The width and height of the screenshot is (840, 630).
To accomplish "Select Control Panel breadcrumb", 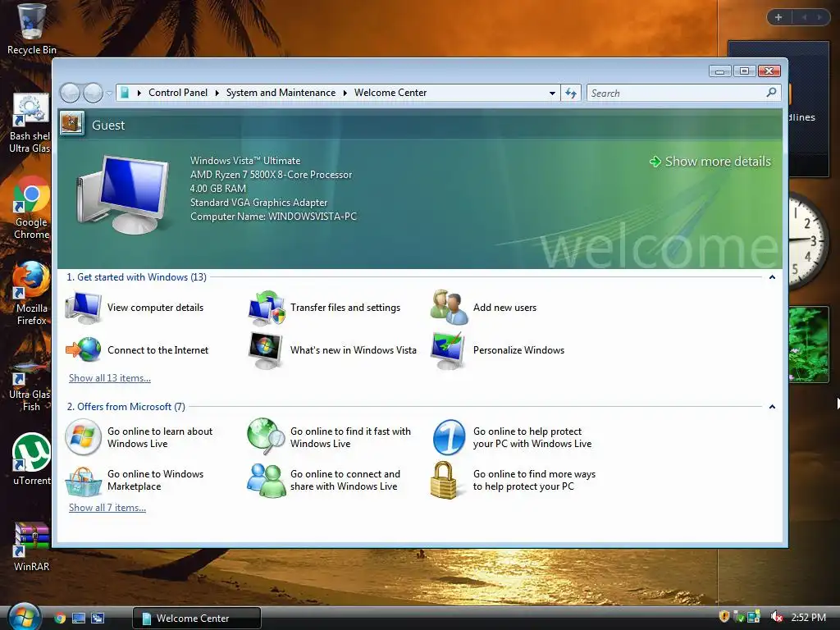I will point(178,93).
